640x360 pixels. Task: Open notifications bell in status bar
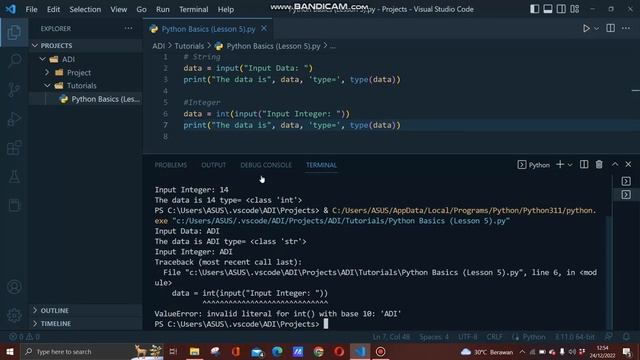click(626, 337)
